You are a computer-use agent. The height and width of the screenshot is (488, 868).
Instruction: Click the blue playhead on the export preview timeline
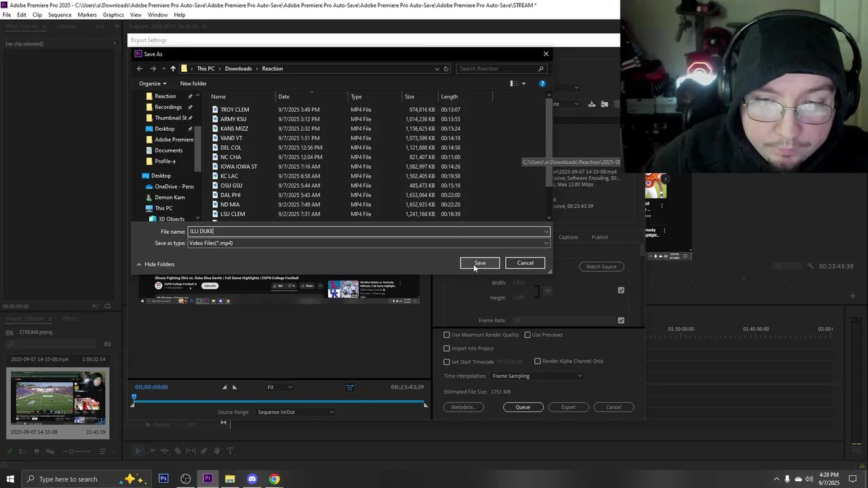134,399
